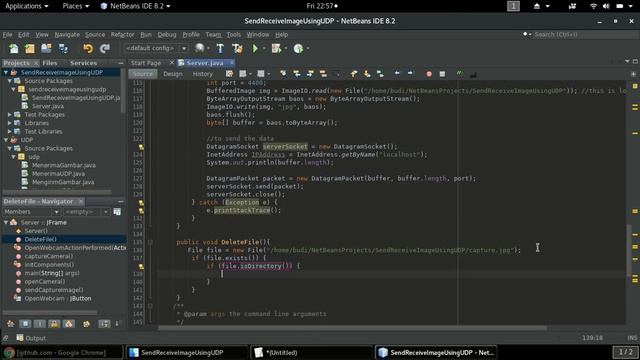Open the Refactor menu
640x360 pixels.
pos(122,35)
